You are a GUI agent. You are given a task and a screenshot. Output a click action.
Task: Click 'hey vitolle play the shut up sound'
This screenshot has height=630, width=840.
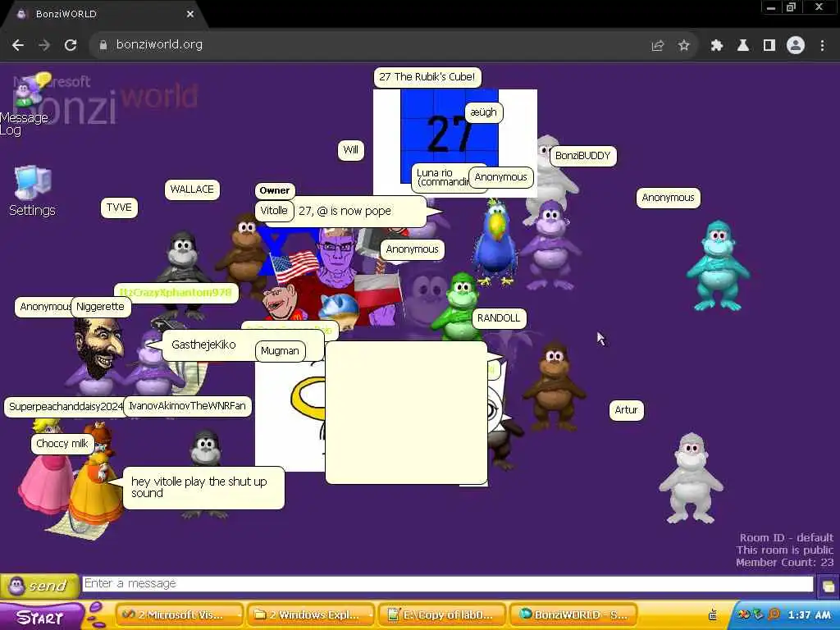pyautogui.click(x=203, y=487)
